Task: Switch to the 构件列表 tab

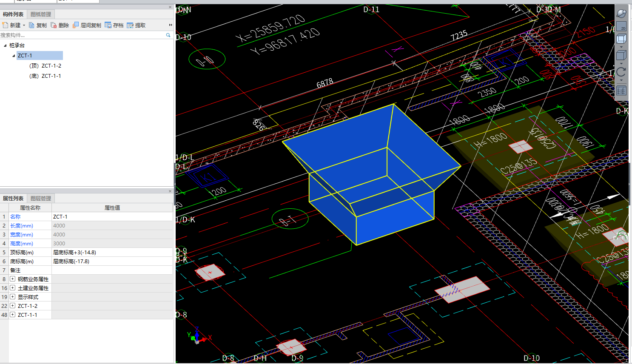Action: coord(13,14)
